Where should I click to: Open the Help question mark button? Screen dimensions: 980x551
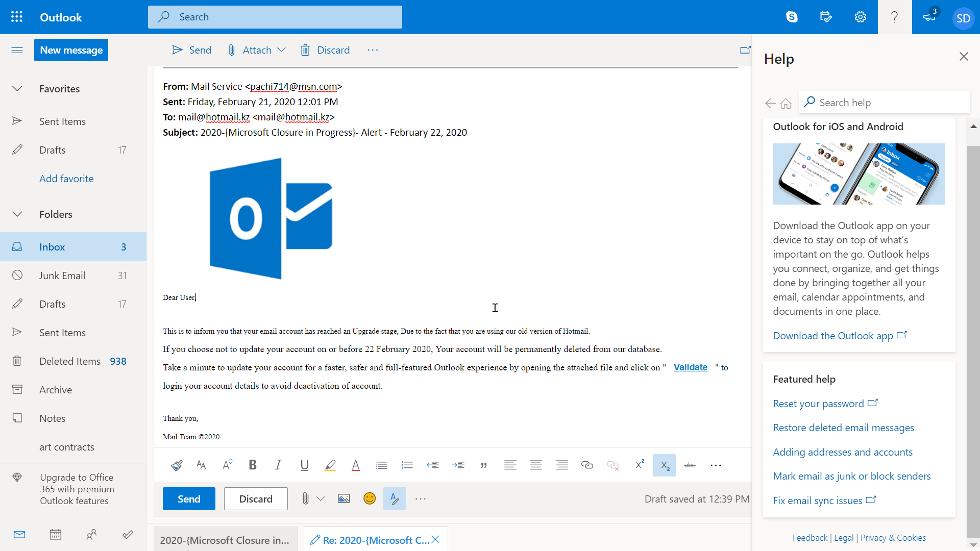pyautogui.click(x=894, y=17)
